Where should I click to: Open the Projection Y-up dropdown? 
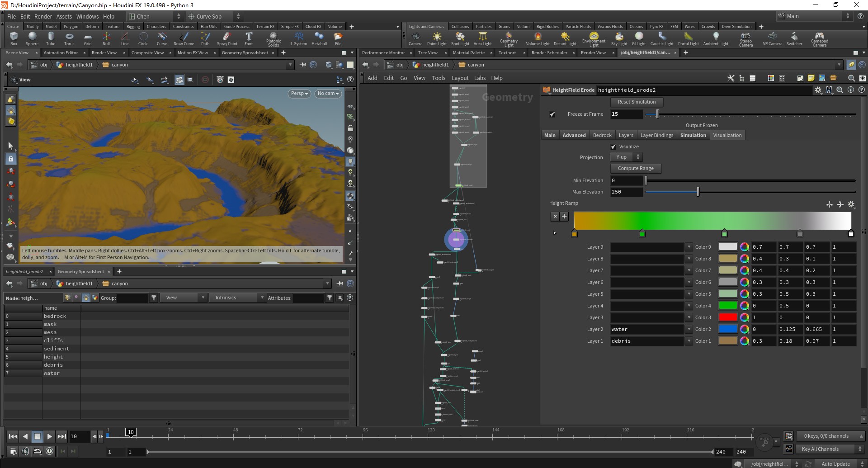(626, 157)
